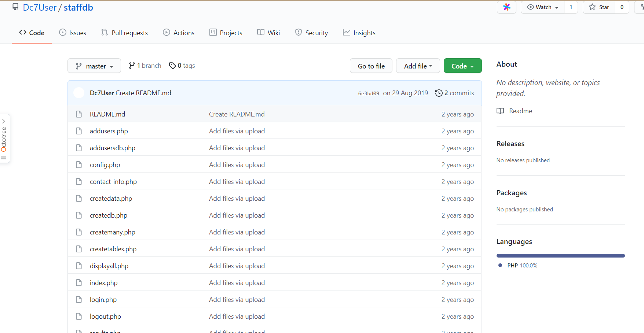Open the logout.php file
The image size is (644, 333).
pos(105,317)
